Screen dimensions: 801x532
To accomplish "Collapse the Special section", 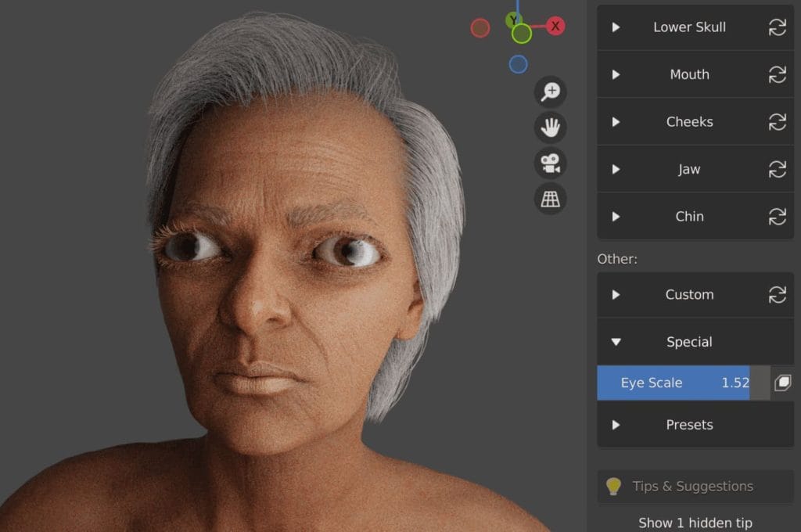I will [x=688, y=342].
